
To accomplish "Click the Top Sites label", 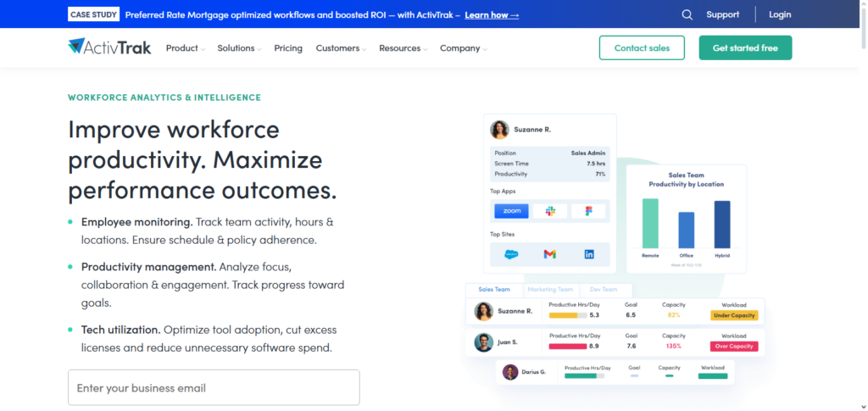I will [x=502, y=235].
